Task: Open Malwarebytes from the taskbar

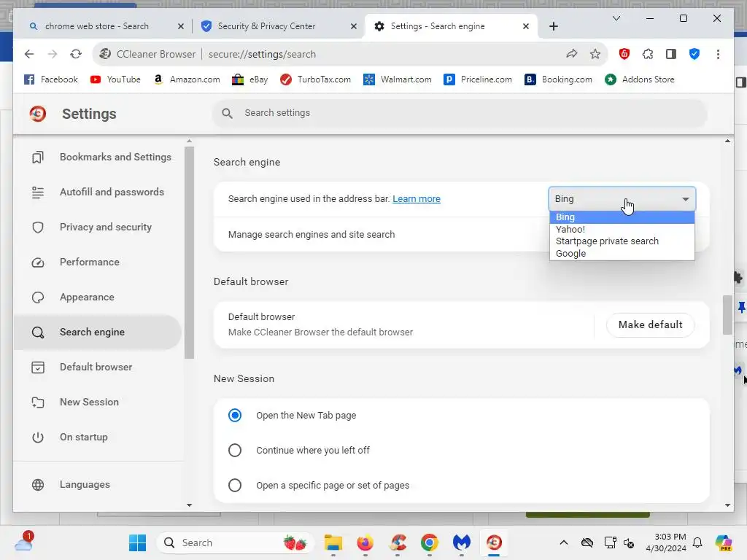Action: 461,542
